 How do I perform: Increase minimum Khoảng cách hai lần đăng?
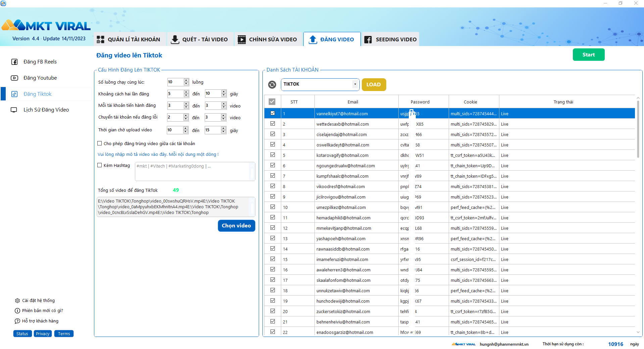[x=186, y=92]
